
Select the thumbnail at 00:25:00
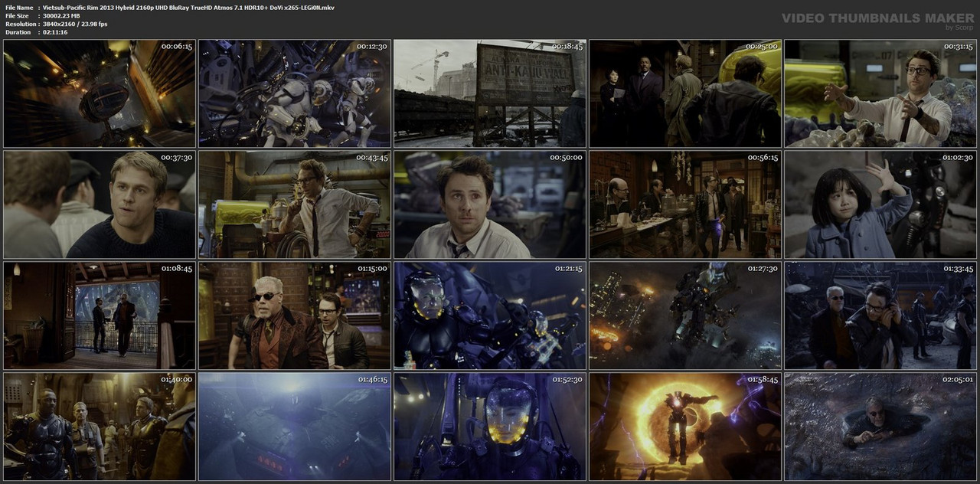(x=685, y=93)
